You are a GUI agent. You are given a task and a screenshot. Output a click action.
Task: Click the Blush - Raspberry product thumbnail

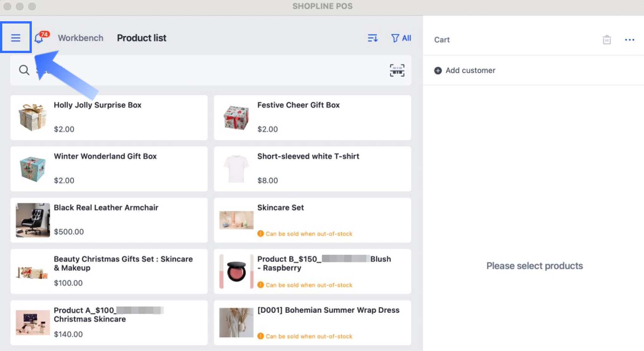click(236, 271)
